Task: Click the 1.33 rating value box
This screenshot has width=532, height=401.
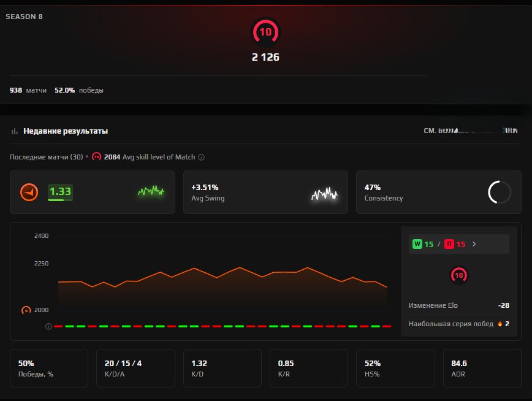Action: coord(60,192)
